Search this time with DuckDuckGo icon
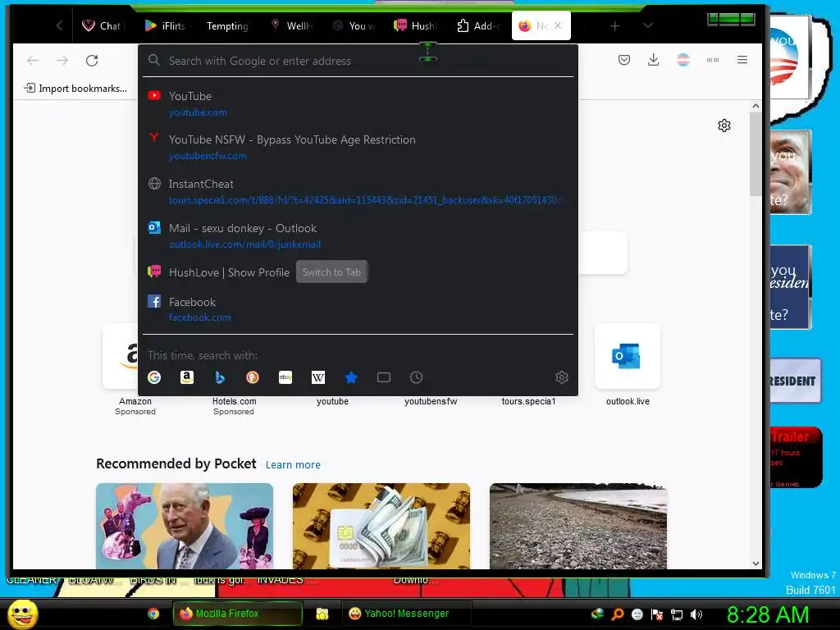This screenshot has height=630, width=840. click(x=253, y=377)
